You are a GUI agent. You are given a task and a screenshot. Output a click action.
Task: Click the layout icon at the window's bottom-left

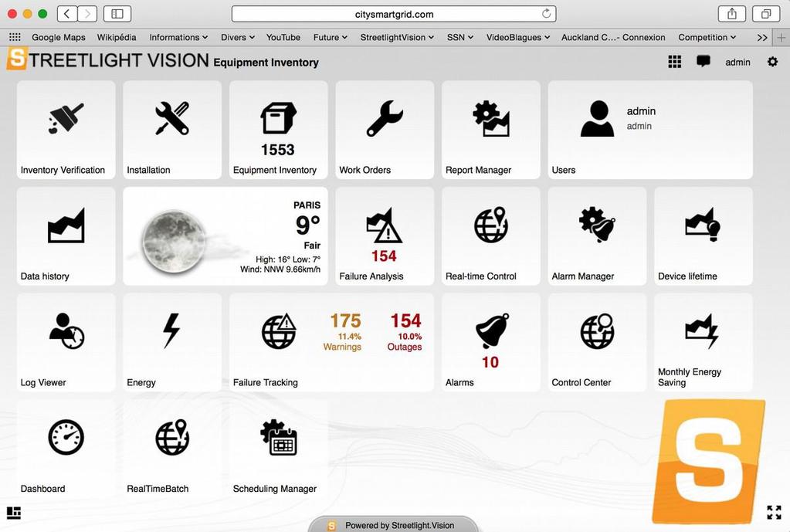click(x=14, y=513)
